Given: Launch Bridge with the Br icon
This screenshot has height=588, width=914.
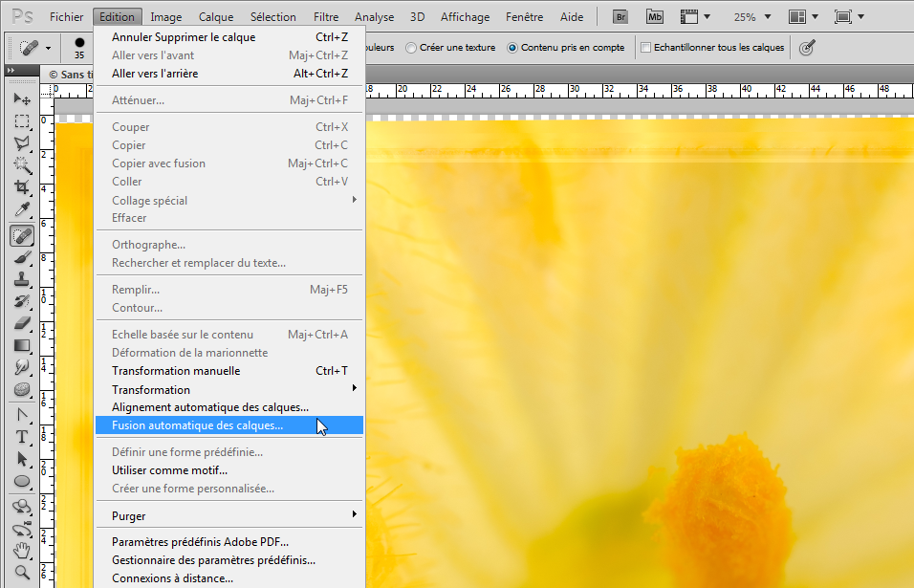Looking at the screenshot, I should click(620, 17).
